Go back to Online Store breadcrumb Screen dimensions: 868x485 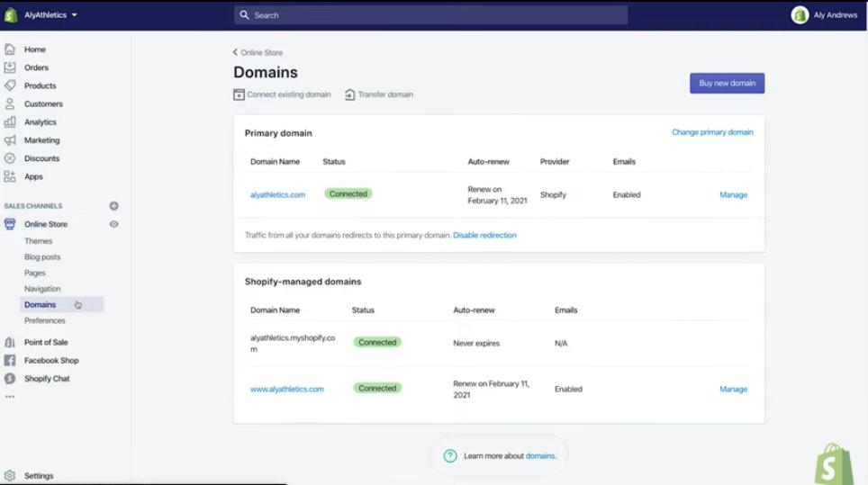pos(258,52)
